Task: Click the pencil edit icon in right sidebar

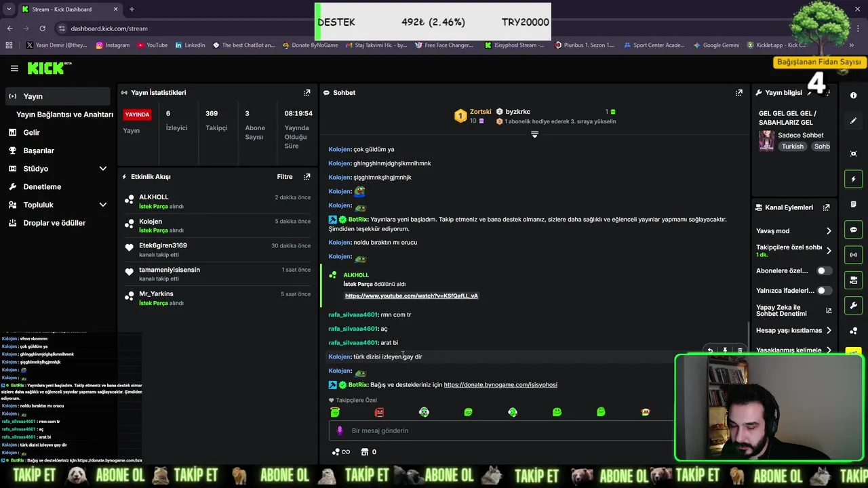Action: pos(853,121)
